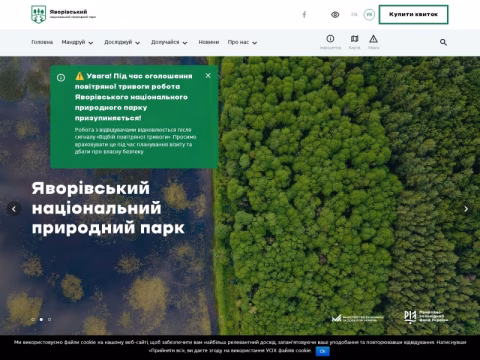
Task: Click the Увага alert heading text
Action: (x=133, y=97)
